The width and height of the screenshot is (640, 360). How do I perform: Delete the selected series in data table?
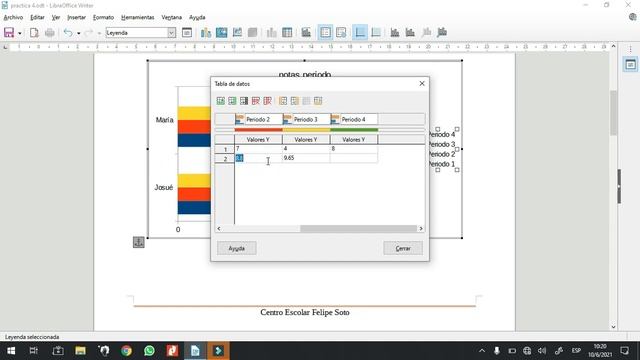pyautogui.click(x=268, y=101)
